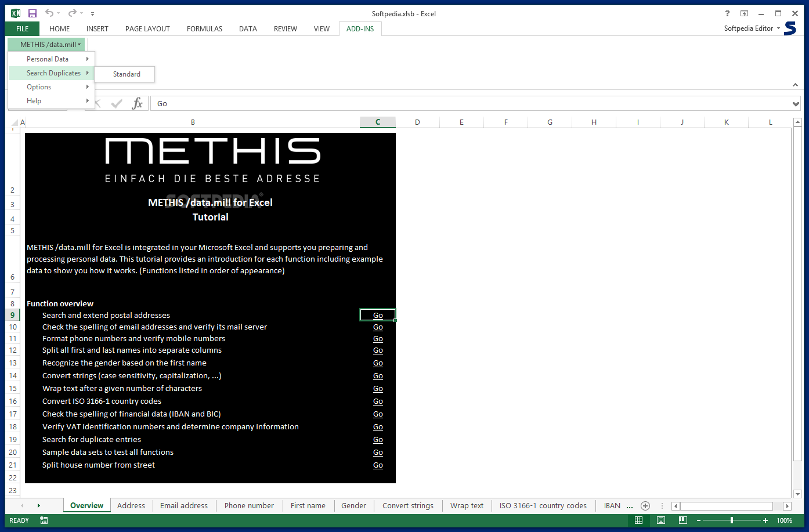Open the Gender sheet tab

354,505
